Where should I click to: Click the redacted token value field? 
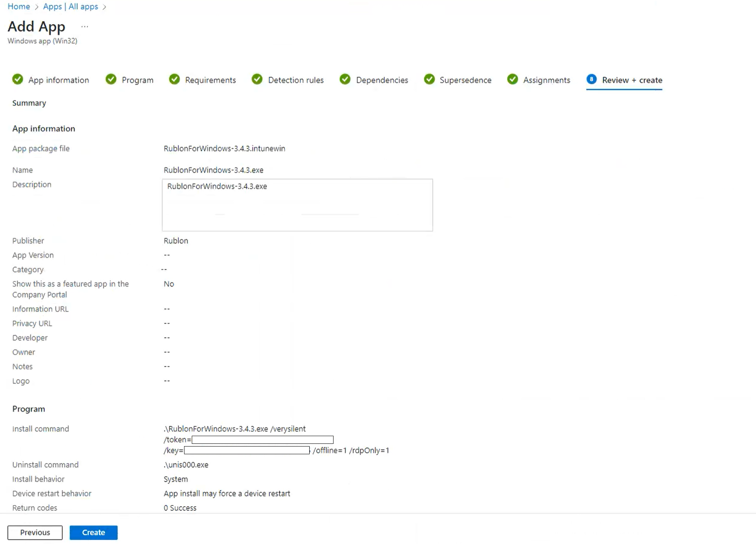click(262, 440)
